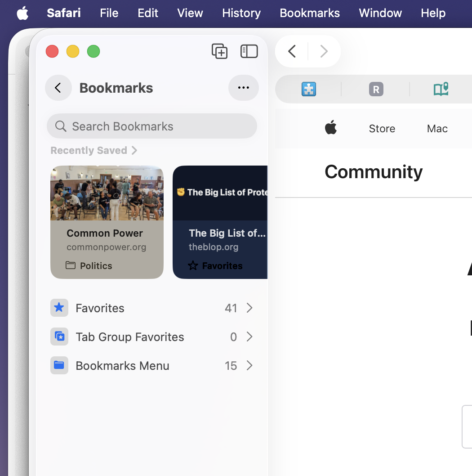Click the Tab Group Favorites count 0
The height and width of the screenshot is (476, 472).
[x=234, y=337]
